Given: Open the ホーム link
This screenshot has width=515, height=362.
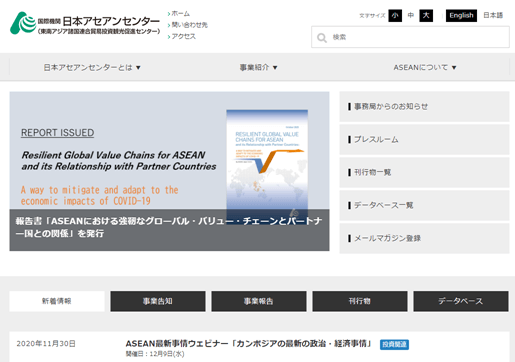Looking at the screenshot, I should [180, 14].
